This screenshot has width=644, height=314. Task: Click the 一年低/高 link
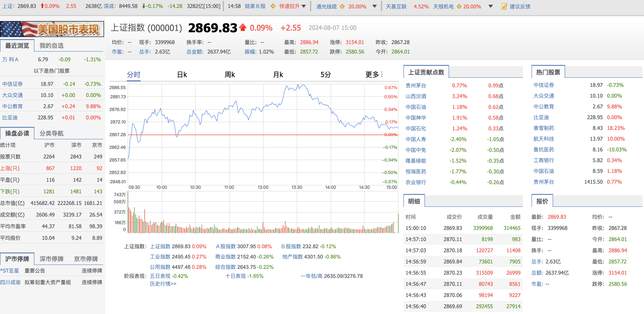pyautogui.click(x=311, y=276)
